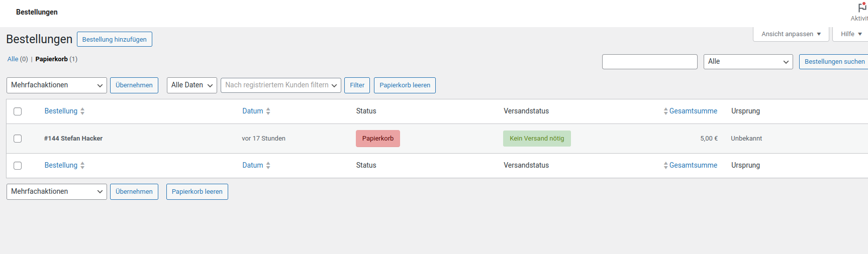This screenshot has width=868, height=254.
Task: Open the Aktivität flag icon
Action: click(x=861, y=8)
